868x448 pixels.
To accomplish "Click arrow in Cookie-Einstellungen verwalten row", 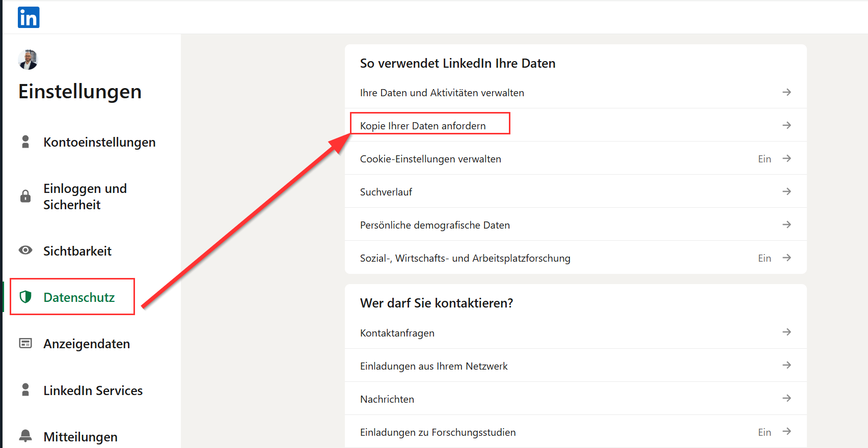I will [786, 158].
